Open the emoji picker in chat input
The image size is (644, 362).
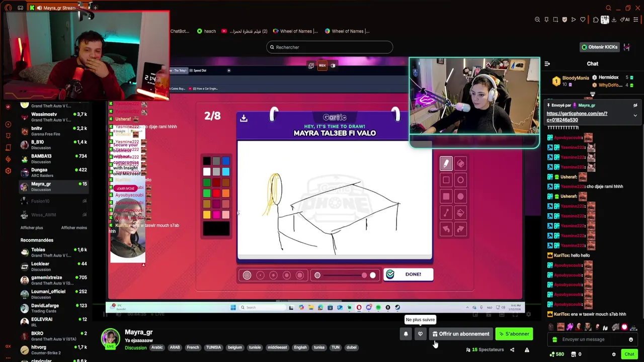(x=631, y=339)
